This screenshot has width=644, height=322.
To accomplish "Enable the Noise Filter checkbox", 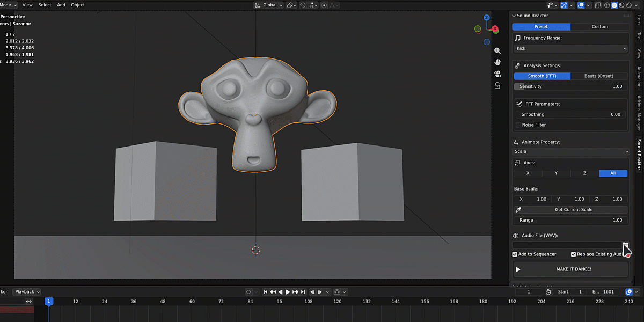I will point(518,125).
